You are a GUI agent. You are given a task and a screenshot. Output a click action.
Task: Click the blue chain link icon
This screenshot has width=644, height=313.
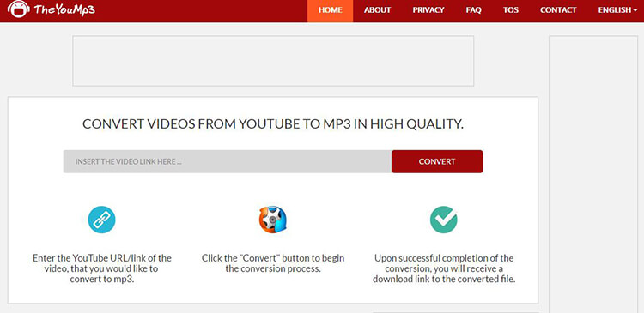point(101,220)
